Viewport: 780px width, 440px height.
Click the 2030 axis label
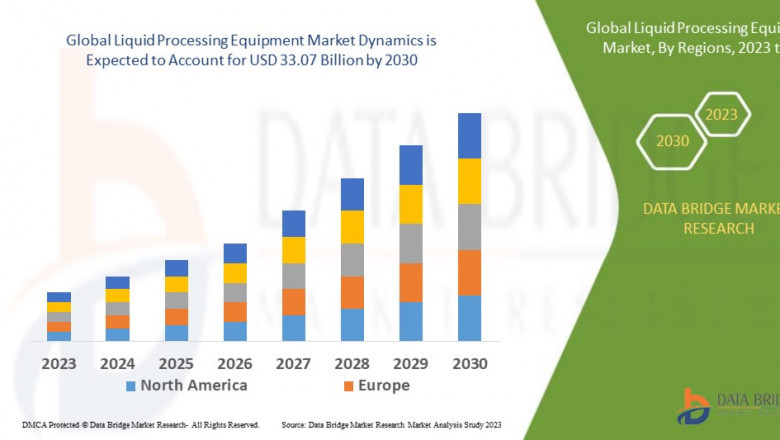pos(470,364)
